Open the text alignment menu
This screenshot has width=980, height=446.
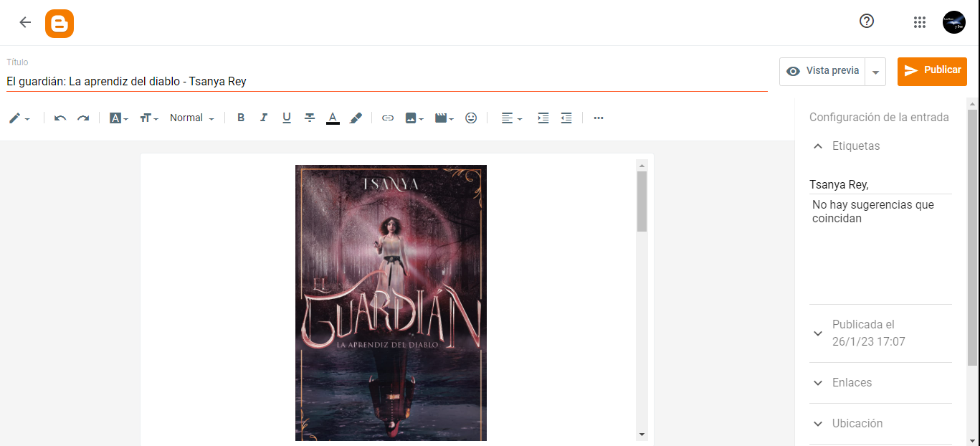click(x=511, y=118)
